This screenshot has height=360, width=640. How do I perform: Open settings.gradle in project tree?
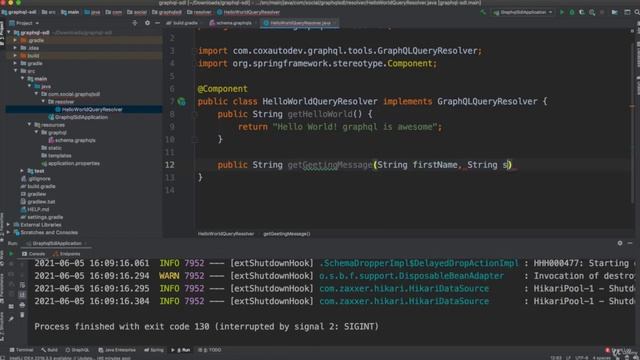coord(42,217)
